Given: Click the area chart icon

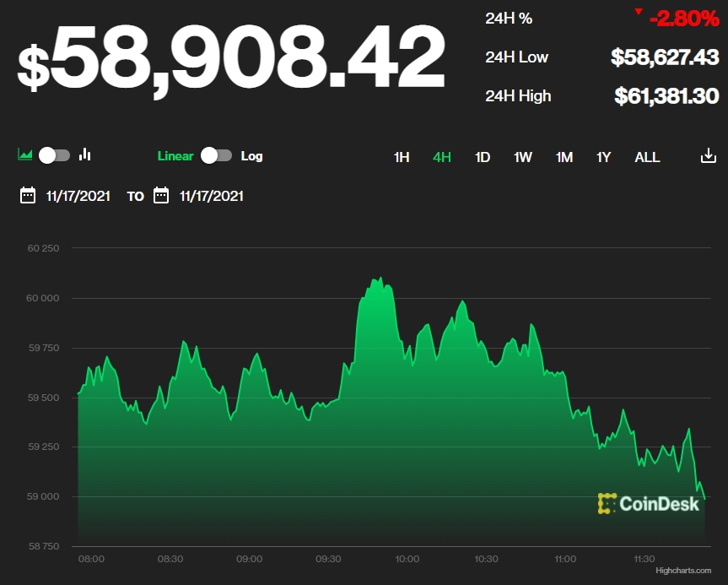Looking at the screenshot, I should point(24,154).
